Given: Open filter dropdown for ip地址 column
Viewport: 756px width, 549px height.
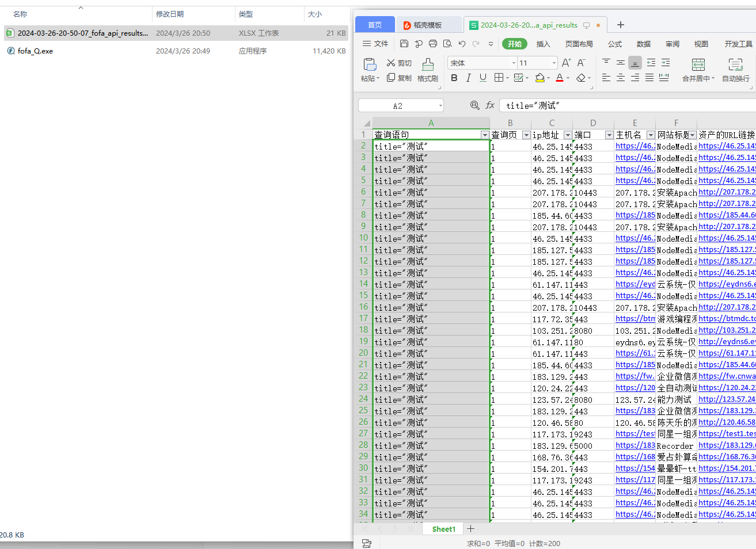Looking at the screenshot, I should pos(568,135).
